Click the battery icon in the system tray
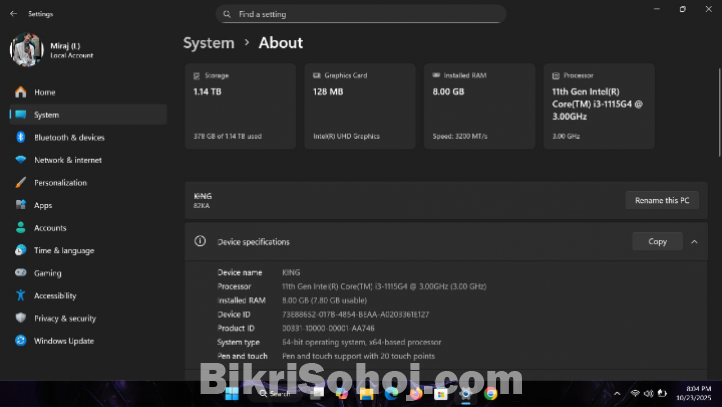 pos(662,394)
